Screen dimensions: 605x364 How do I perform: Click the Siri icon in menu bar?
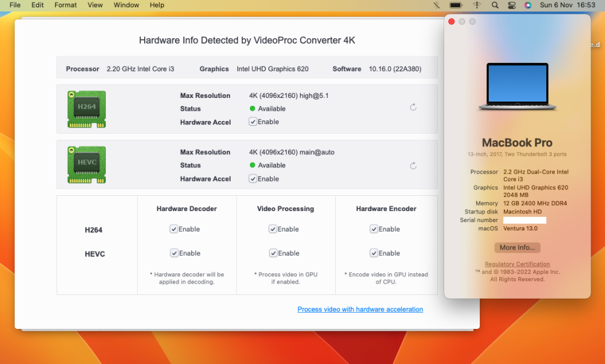pos(528,5)
